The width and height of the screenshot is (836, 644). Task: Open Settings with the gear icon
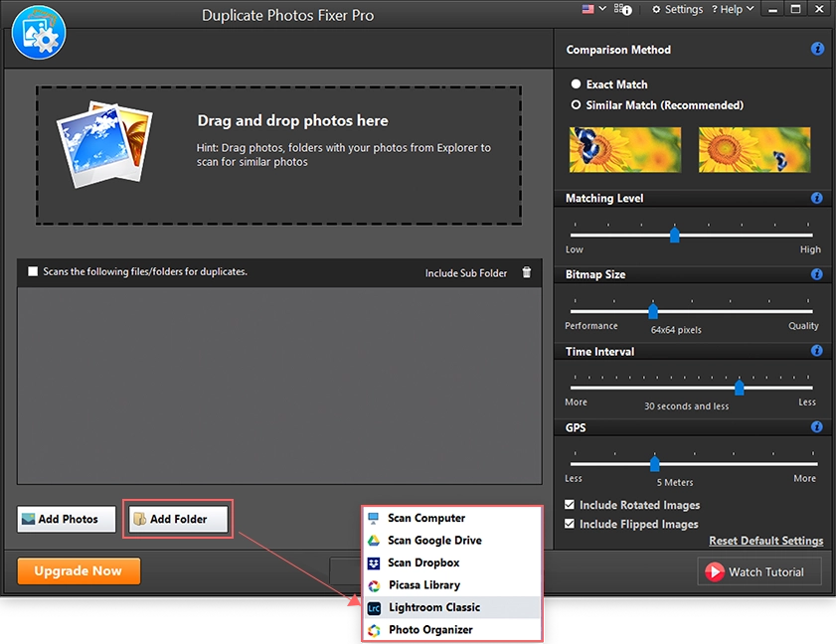[678, 10]
